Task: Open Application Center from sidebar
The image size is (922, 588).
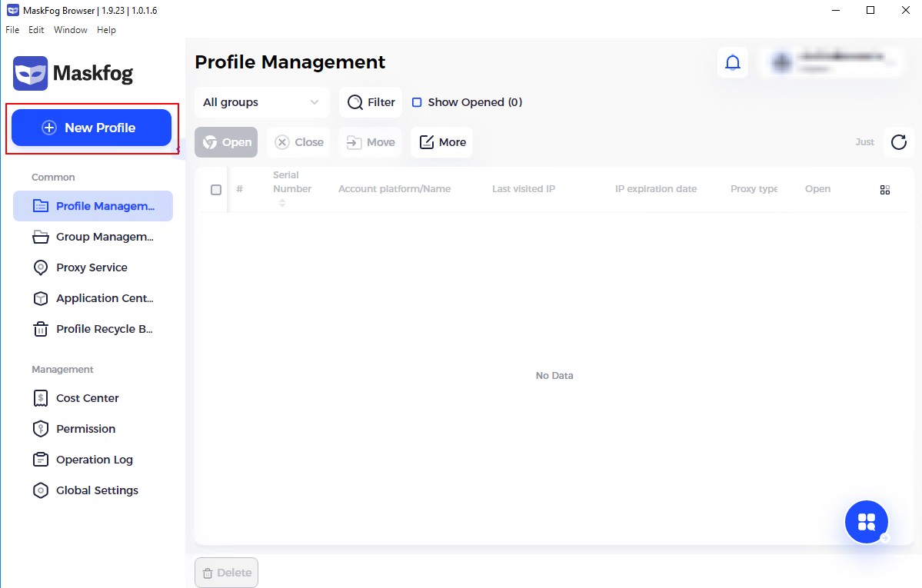Action: [93, 298]
